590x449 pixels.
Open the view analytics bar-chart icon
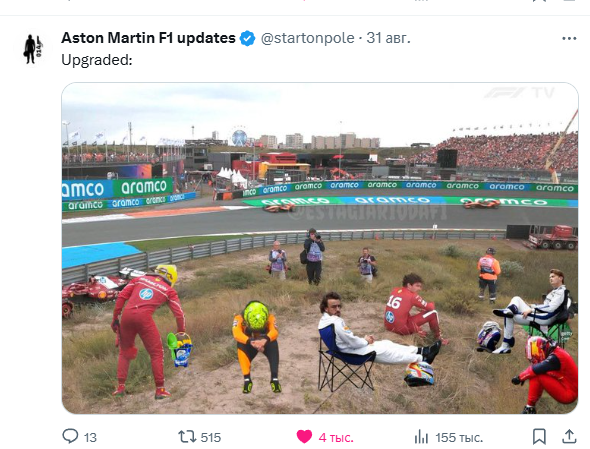coord(421,437)
